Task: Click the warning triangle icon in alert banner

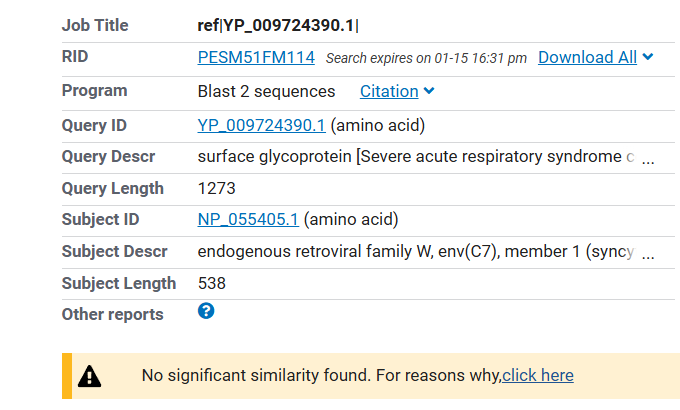Action: point(90,376)
